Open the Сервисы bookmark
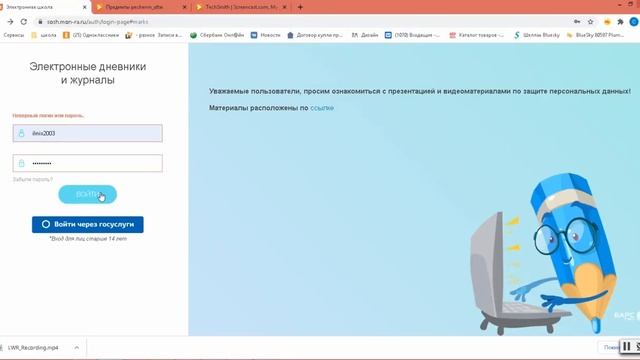 pyautogui.click(x=13, y=35)
